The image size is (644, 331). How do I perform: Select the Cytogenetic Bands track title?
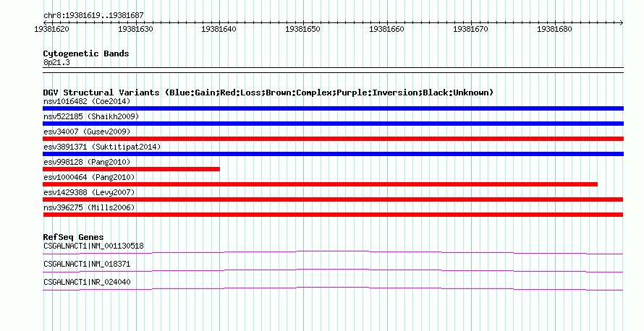click(x=86, y=53)
